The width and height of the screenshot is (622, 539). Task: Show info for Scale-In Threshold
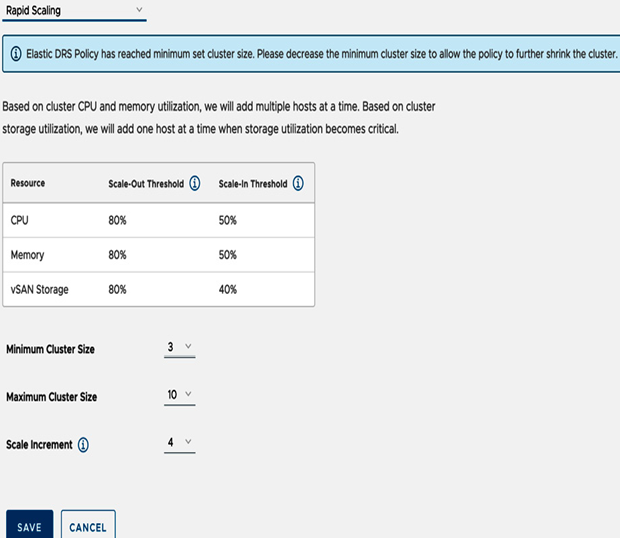[298, 183]
